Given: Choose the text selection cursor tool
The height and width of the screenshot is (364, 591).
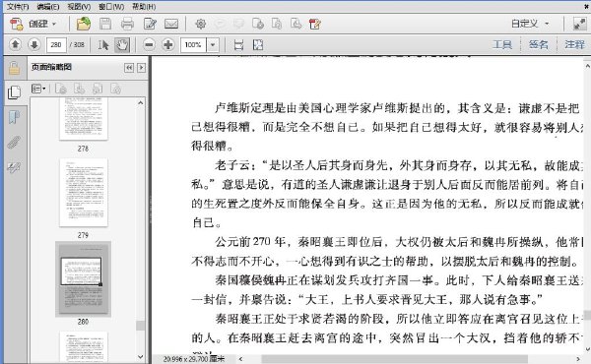Looking at the screenshot, I should click(103, 45).
